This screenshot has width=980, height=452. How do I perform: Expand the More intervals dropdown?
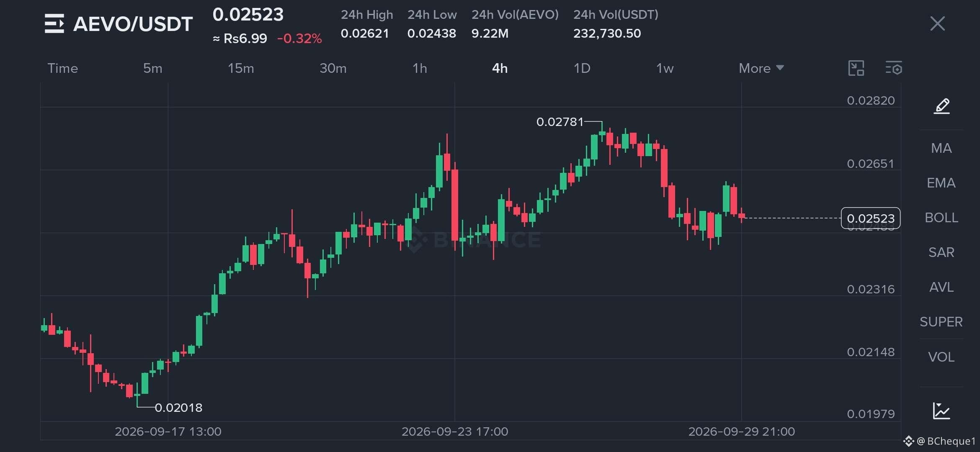click(x=761, y=68)
